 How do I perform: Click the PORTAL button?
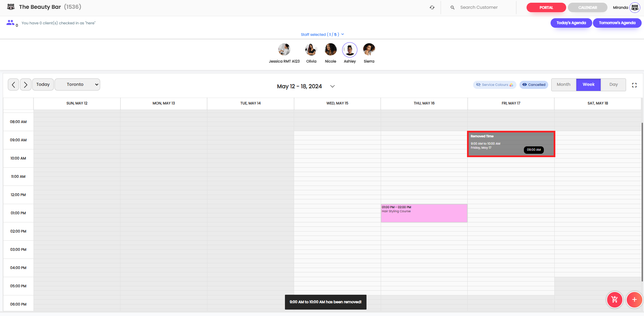coord(546,7)
